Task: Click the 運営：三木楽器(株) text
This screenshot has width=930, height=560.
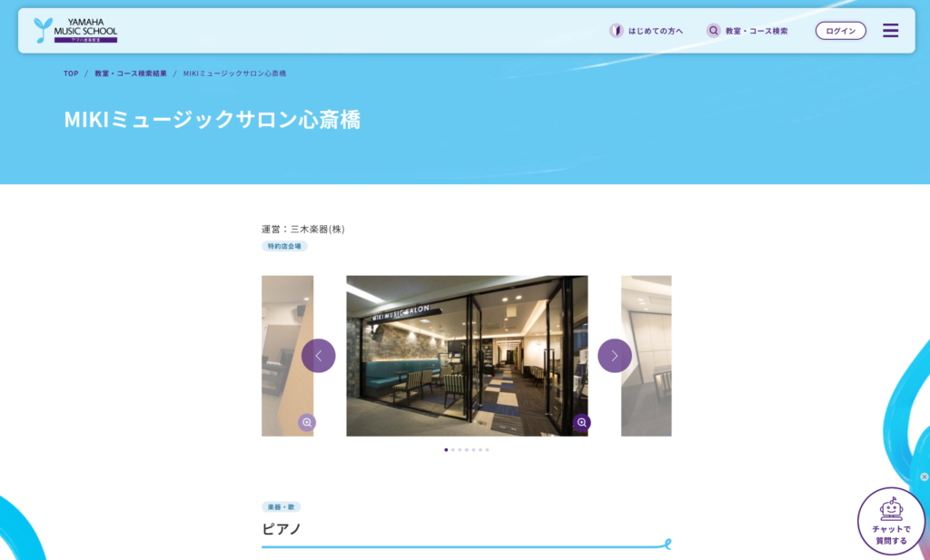Action: click(x=303, y=230)
